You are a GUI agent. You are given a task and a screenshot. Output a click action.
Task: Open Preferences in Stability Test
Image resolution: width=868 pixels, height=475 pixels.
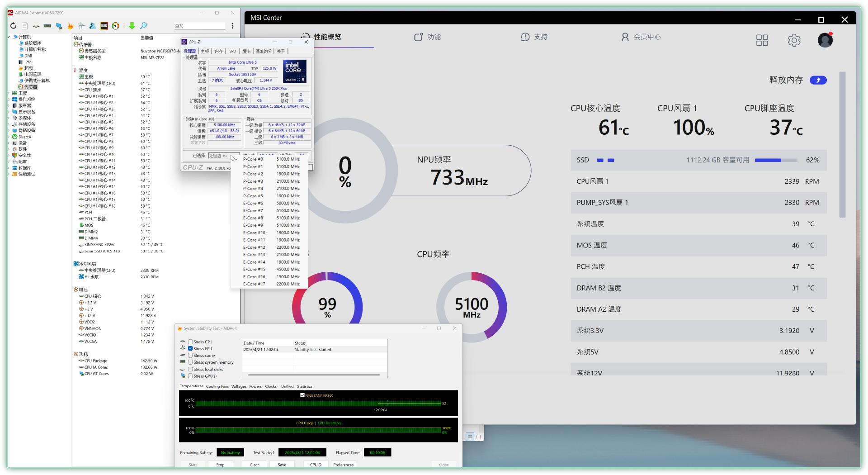(343, 465)
